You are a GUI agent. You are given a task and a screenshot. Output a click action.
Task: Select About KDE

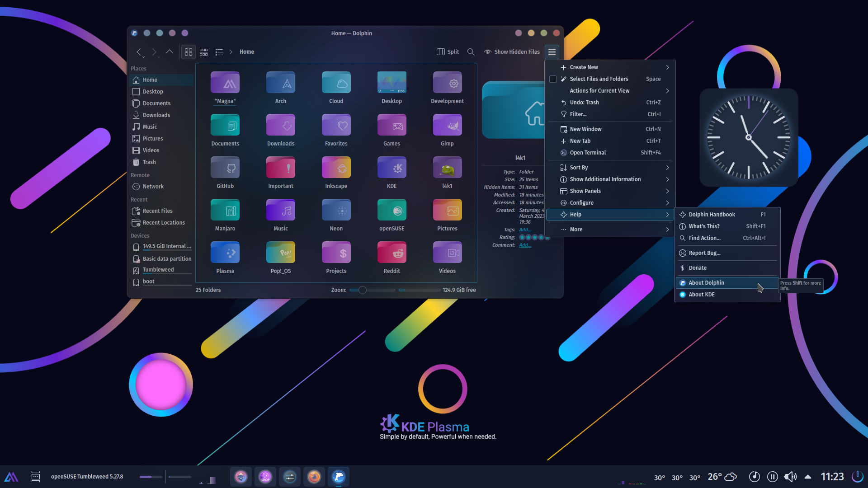727,295
